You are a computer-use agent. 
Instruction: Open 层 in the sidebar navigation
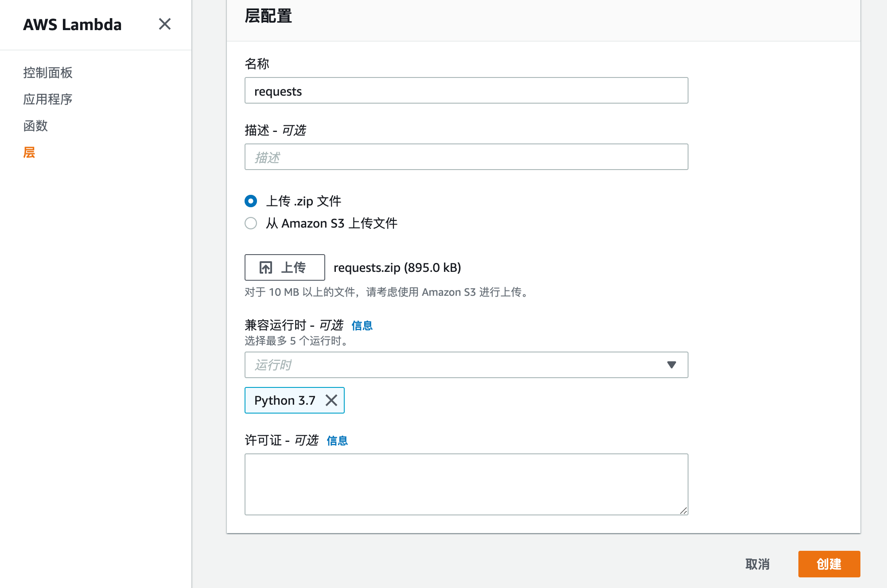(x=29, y=152)
